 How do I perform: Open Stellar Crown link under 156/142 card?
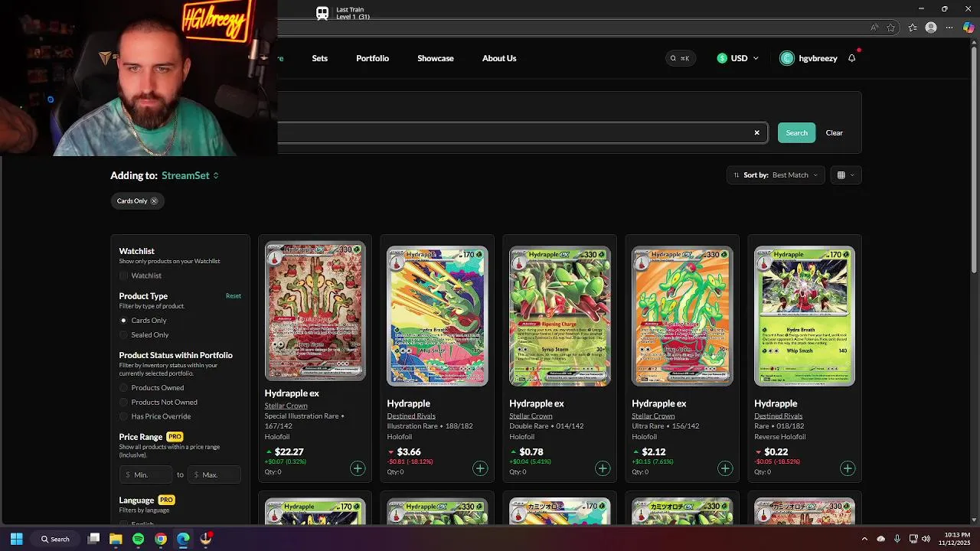653,416
